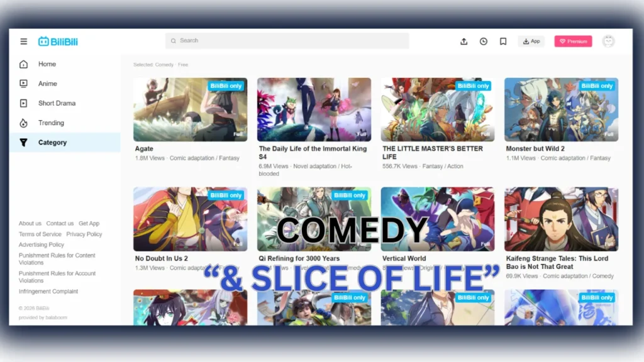Click the Short Drama play icon

(26, 103)
